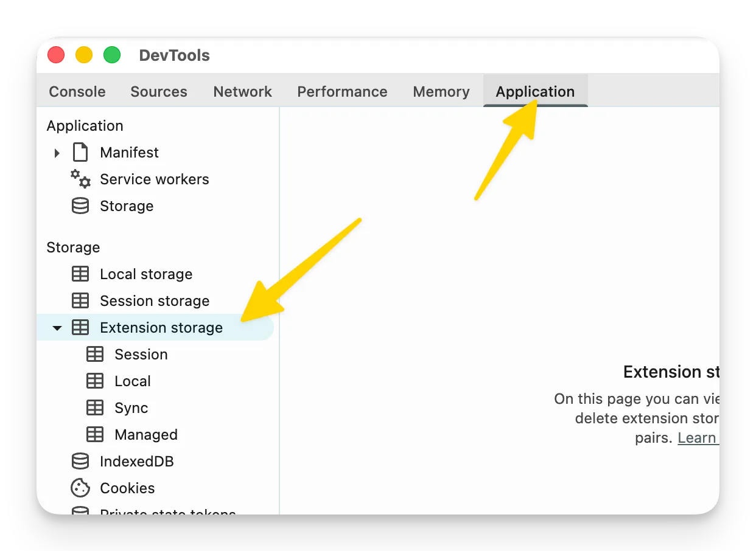Image resolution: width=756 pixels, height=551 pixels.
Task: Open the Memory panel
Action: click(441, 91)
